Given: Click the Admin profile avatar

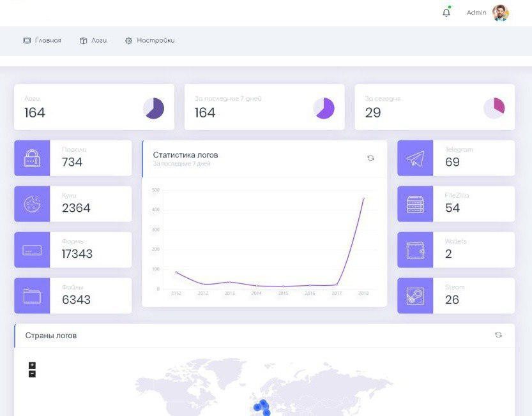Looking at the screenshot, I should [500, 13].
